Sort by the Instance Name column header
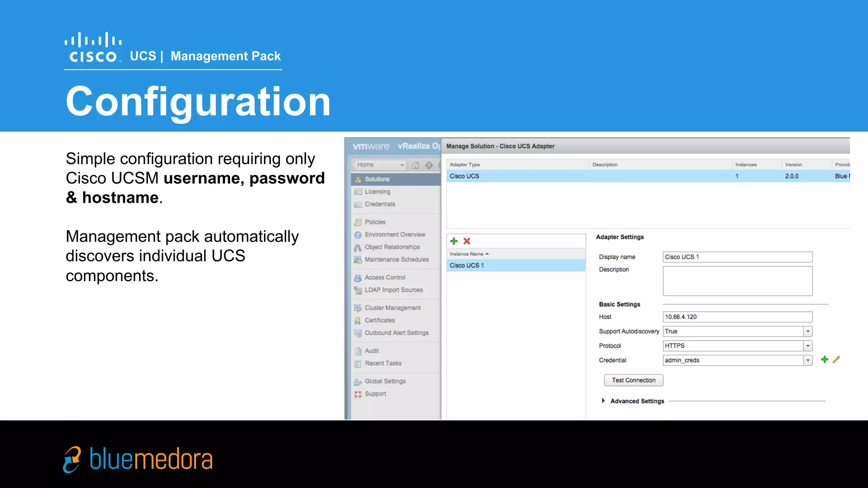The width and height of the screenshot is (868, 488). 516,254
